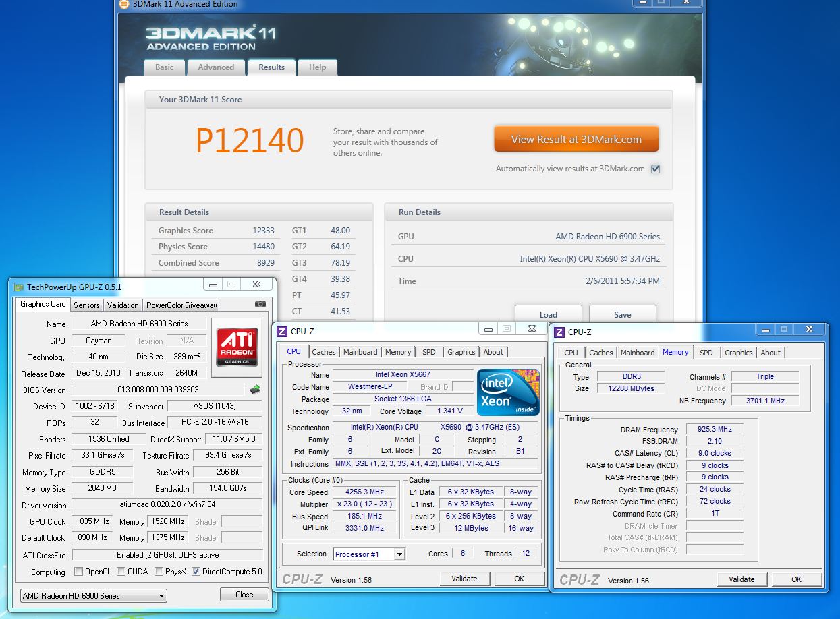Click the right CPU-Z window title icon
Screen dimensions: 840x619
[x=560, y=332]
